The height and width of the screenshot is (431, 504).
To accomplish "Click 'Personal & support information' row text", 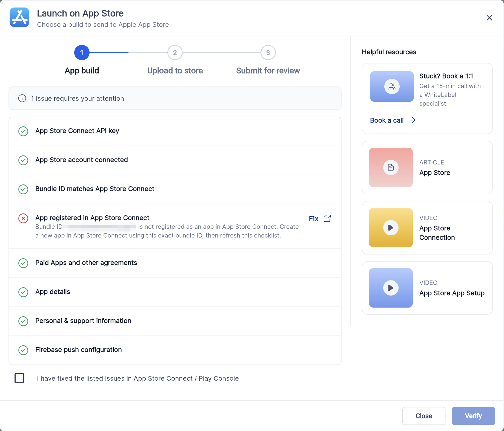I will pos(83,321).
